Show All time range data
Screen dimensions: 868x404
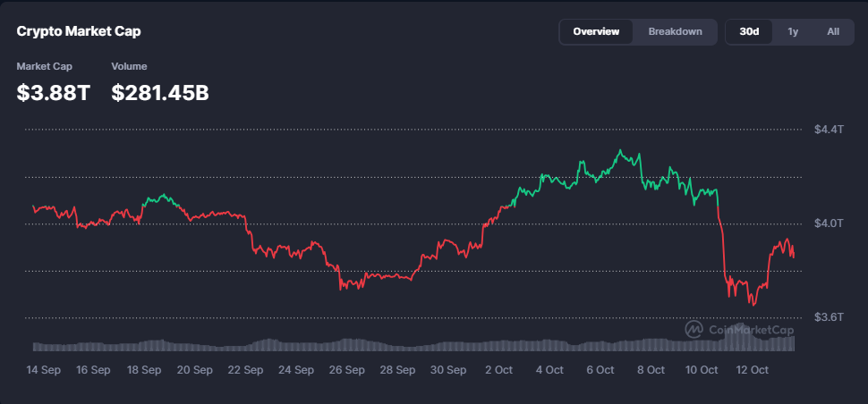[x=833, y=31]
